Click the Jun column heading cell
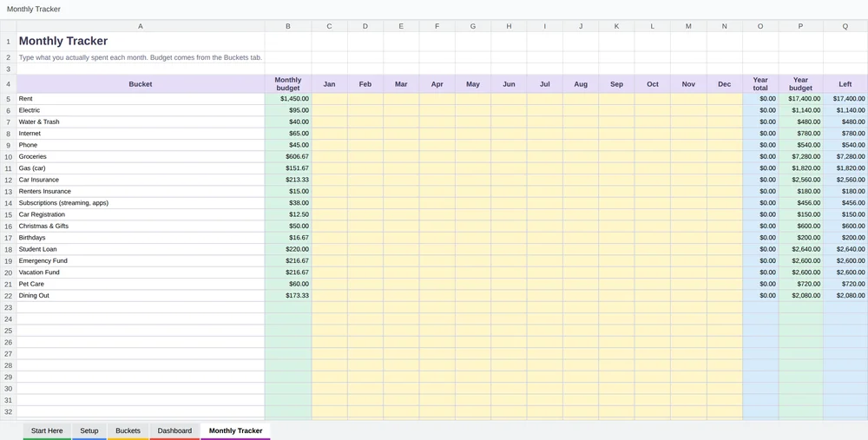 (509, 84)
